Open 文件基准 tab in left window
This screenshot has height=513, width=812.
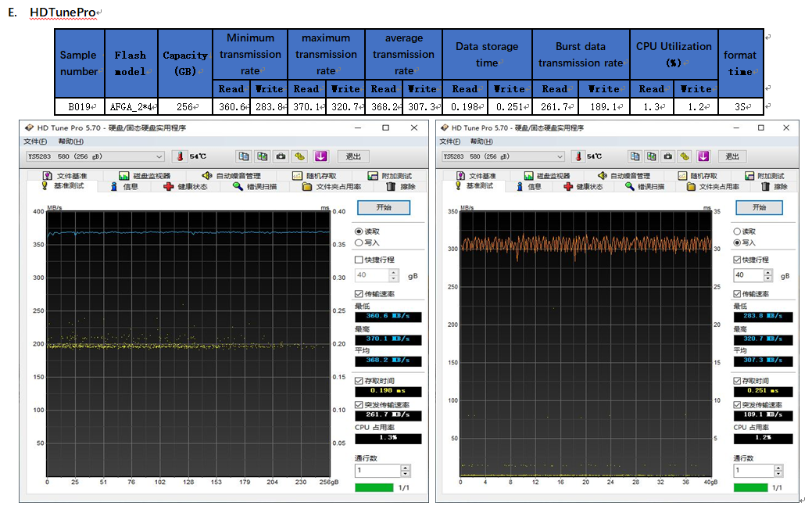[x=65, y=176]
